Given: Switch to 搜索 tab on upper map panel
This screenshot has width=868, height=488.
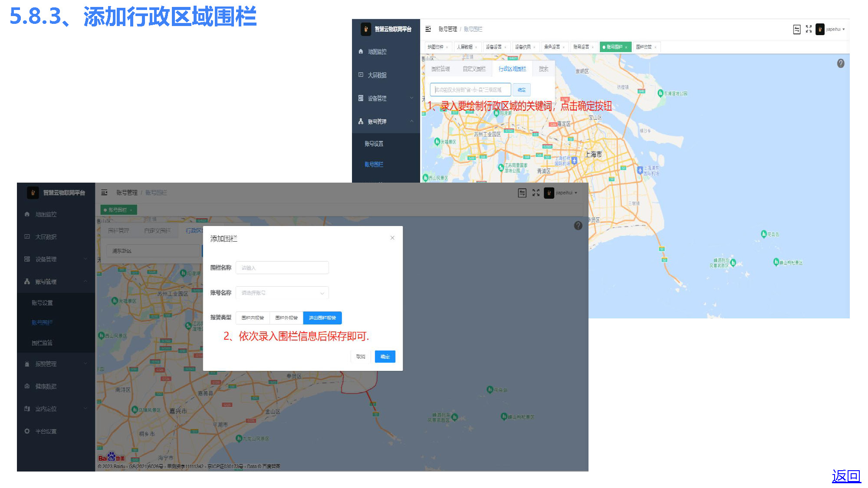Looking at the screenshot, I should tap(543, 69).
